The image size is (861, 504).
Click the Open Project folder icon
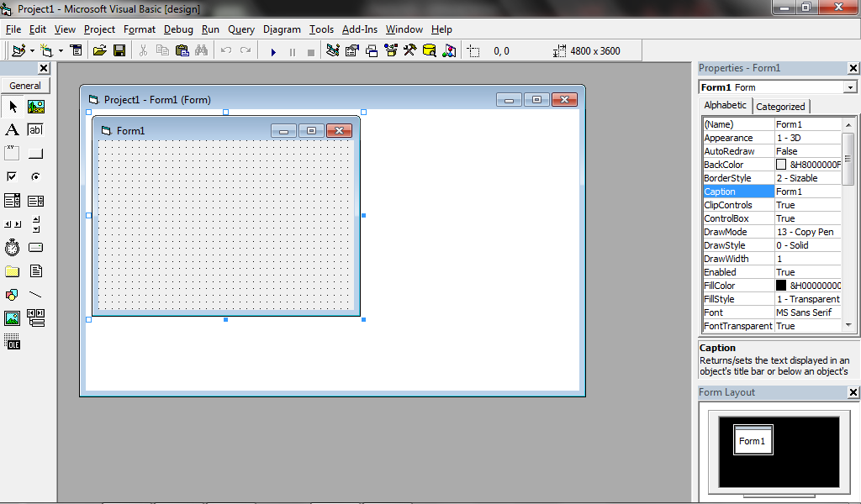pyautogui.click(x=99, y=50)
